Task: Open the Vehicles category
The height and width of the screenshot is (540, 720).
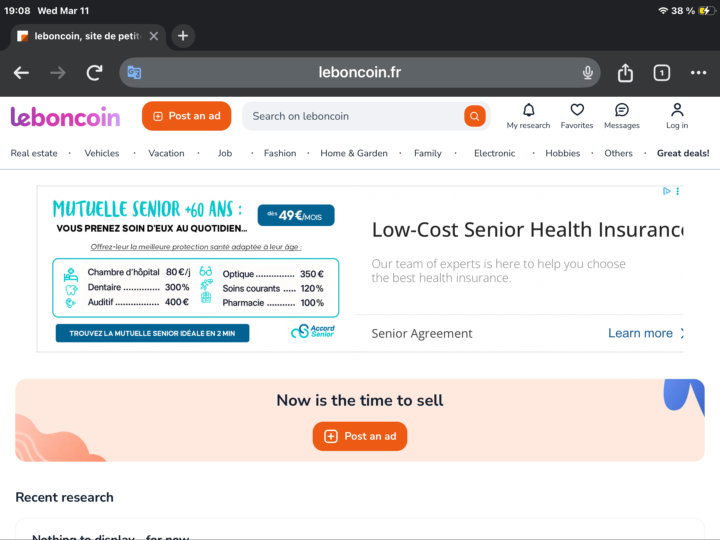Action: (x=102, y=154)
